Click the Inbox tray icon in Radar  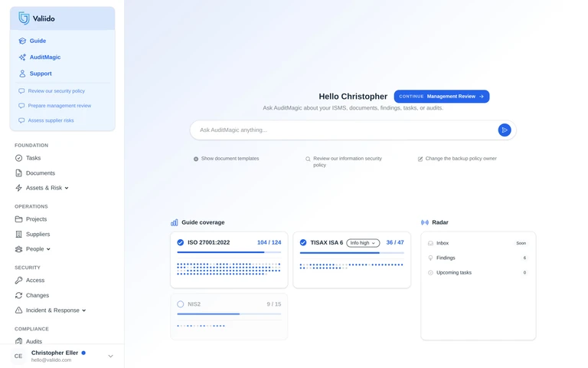click(430, 243)
